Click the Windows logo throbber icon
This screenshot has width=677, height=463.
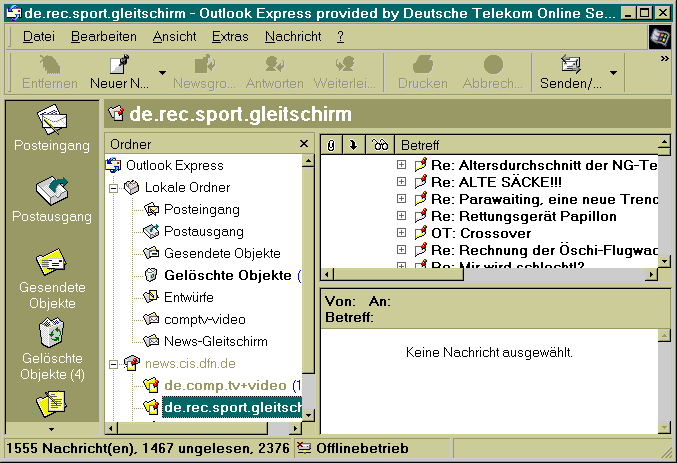click(660, 37)
